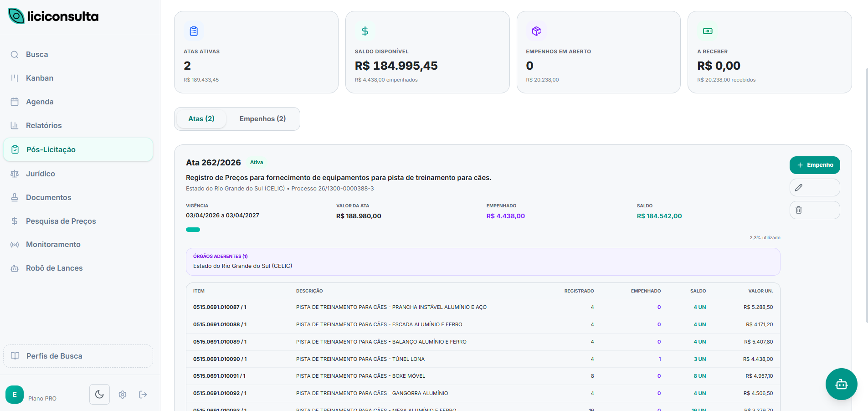
Task: Switch to Atas (2) tab
Action: pyautogui.click(x=201, y=119)
